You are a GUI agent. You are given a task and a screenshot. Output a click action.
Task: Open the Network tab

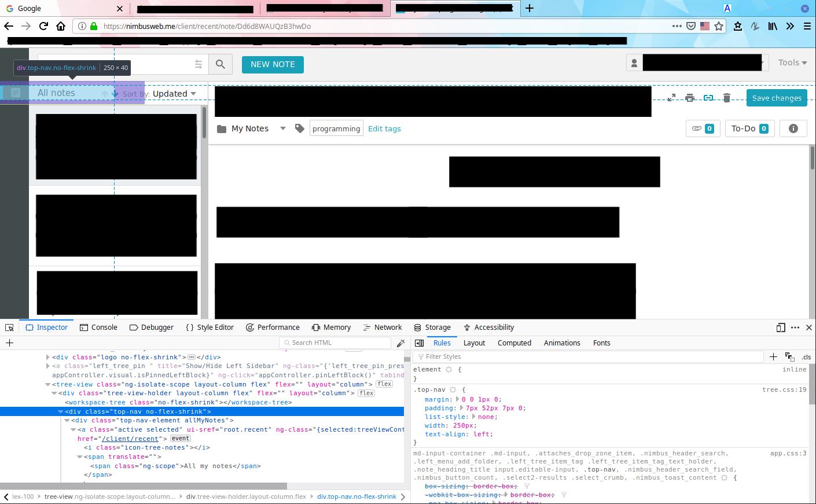383,328
